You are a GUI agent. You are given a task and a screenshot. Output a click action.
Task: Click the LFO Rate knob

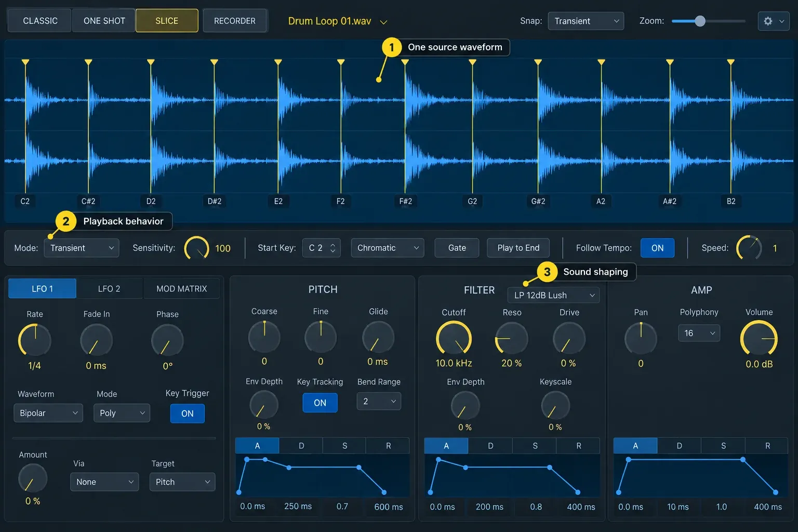35,340
